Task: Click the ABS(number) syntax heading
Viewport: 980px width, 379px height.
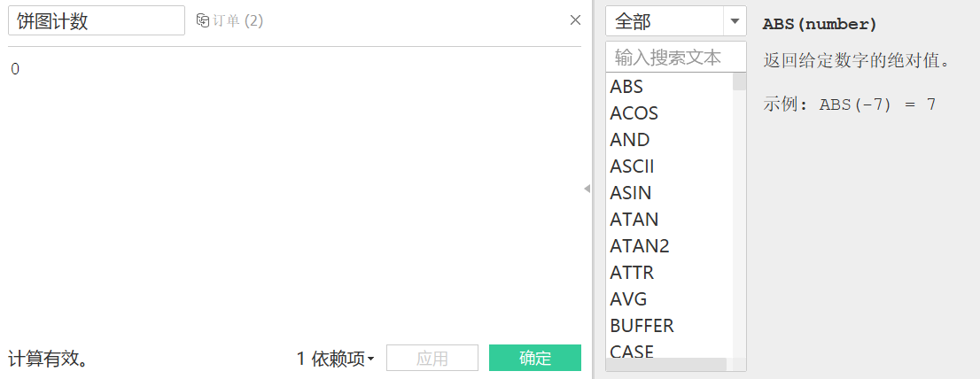Action: tap(820, 24)
